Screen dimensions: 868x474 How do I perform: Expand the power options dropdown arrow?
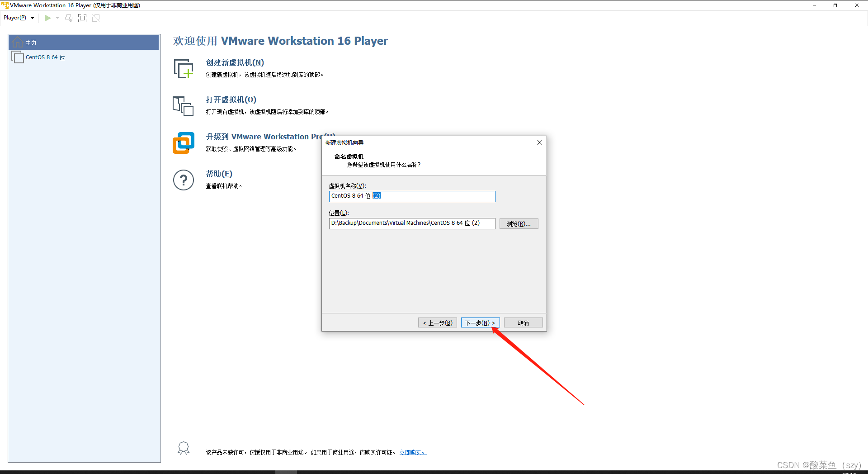[x=57, y=18]
